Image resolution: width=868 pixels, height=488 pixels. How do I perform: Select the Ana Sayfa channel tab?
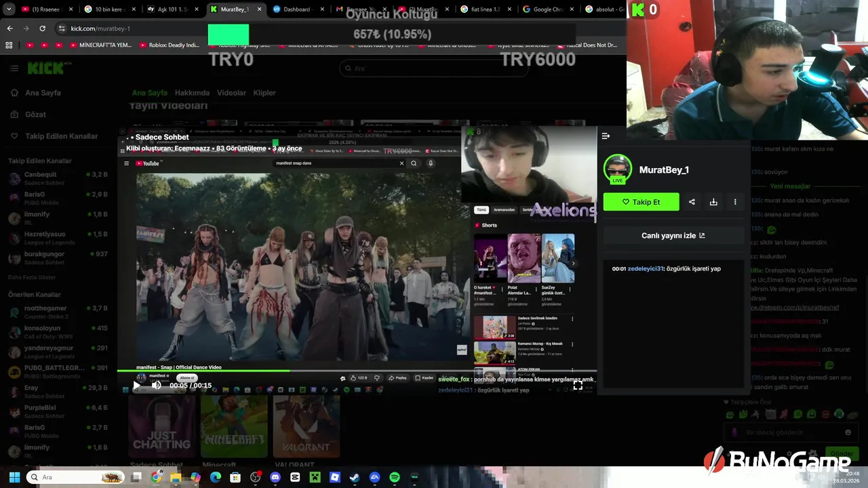coord(150,93)
